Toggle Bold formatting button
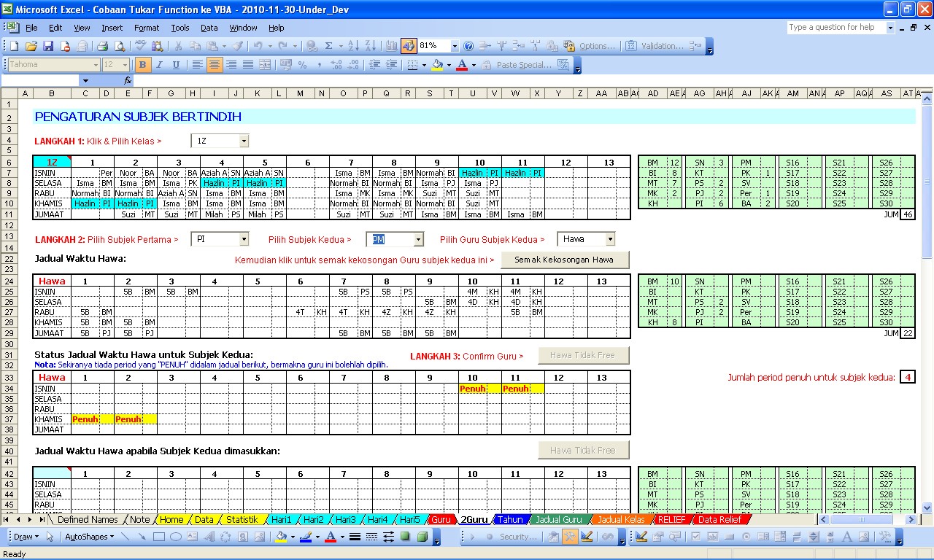This screenshot has width=934, height=560. tap(143, 65)
